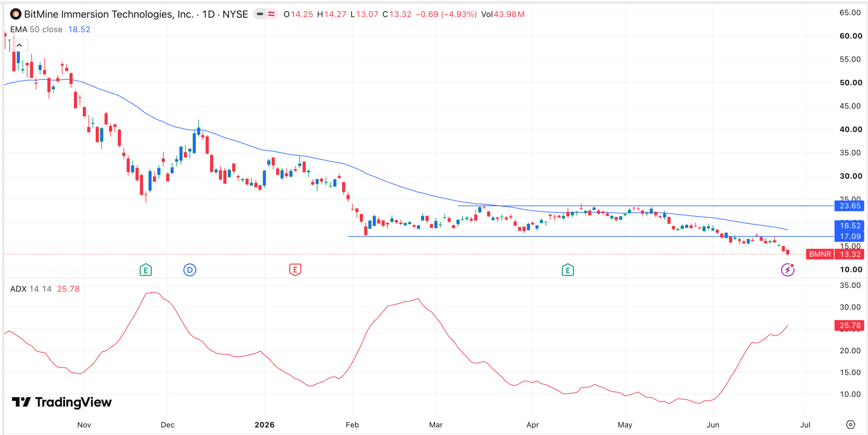The height and width of the screenshot is (435, 868).
Task: Open the red earnings E marker in January
Action: (x=295, y=270)
